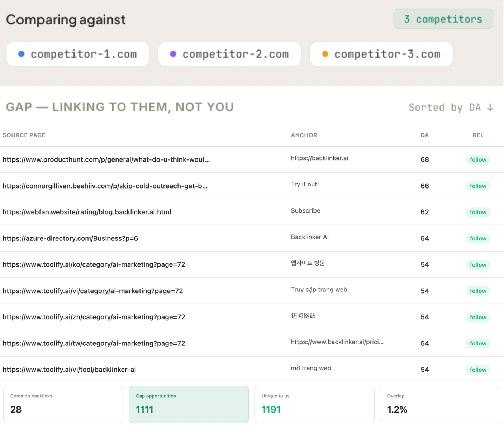
Task: Open the Sorted by DA sort control
Action: click(x=451, y=107)
